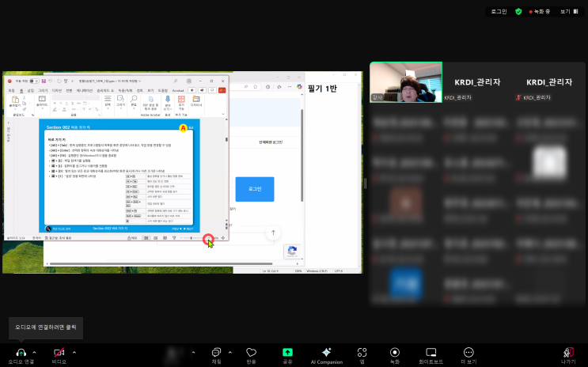Open the 보기 view dropdown at top right
Screen dimensions: 588x367
pyautogui.click(x=569, y=12)
